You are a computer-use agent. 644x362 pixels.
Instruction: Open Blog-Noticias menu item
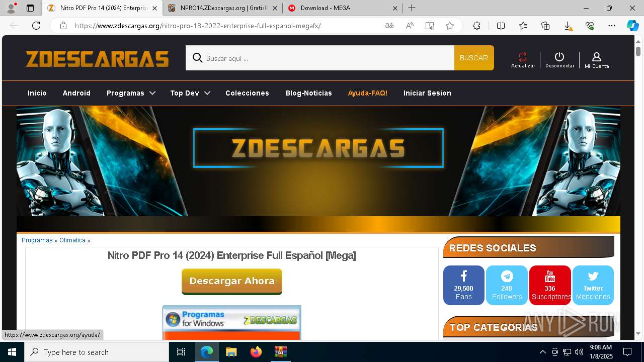[x=308, y=93]
